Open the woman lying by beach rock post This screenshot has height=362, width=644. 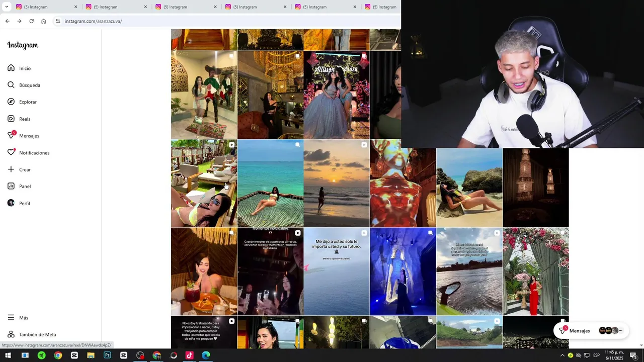click(x=469, y=187)
